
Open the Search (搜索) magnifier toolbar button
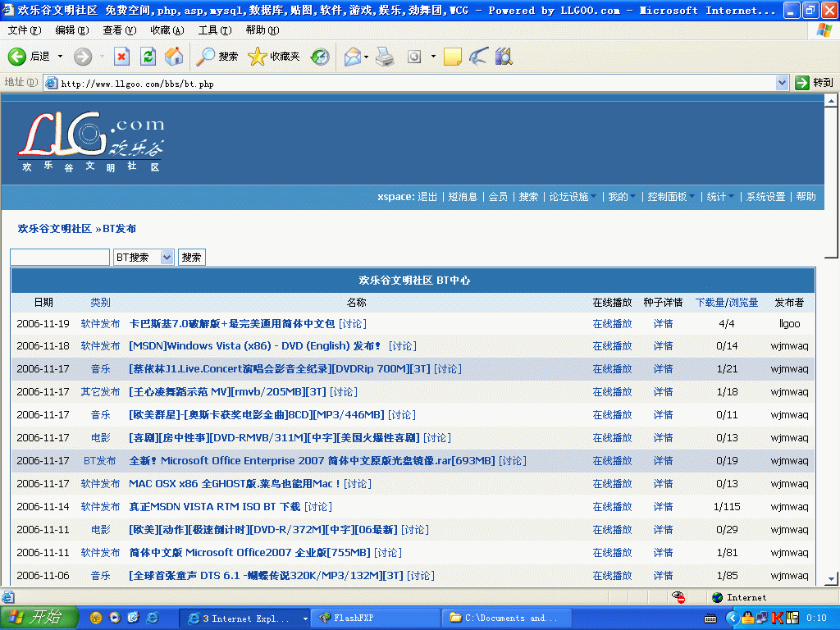217,57
